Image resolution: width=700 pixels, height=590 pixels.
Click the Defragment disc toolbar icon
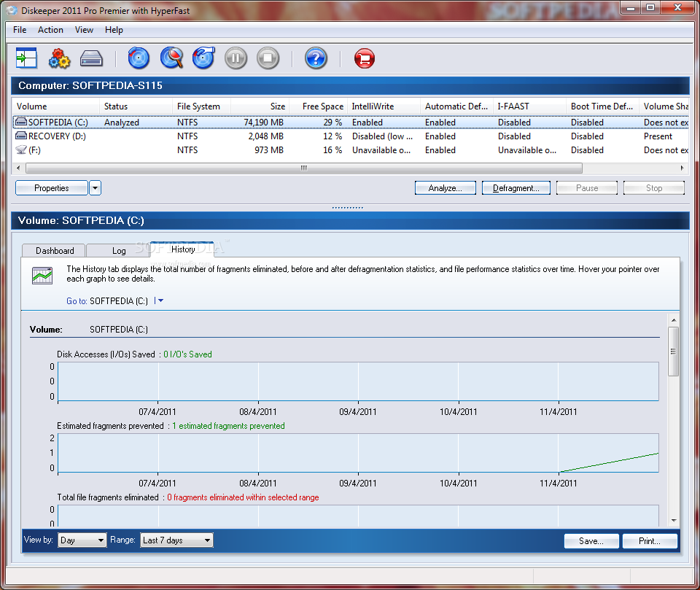click(x=203, y=58)
